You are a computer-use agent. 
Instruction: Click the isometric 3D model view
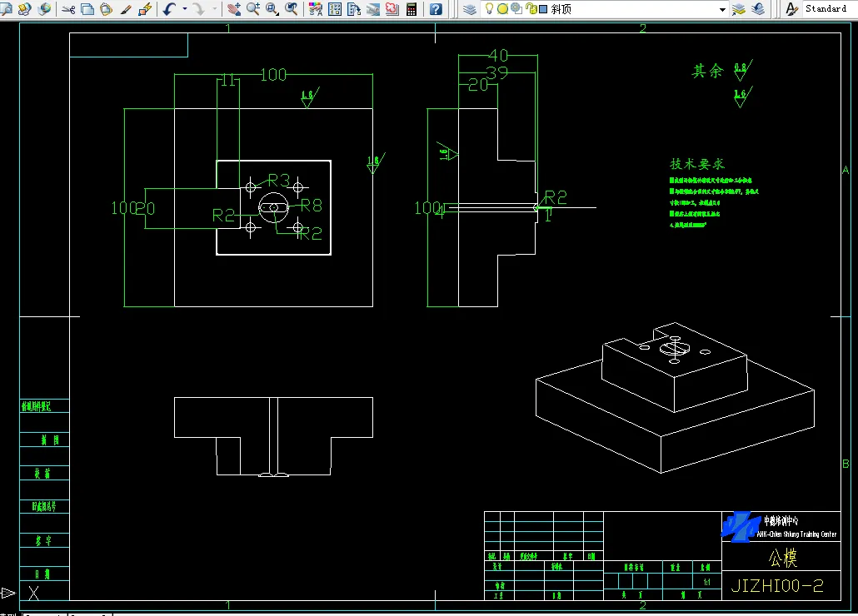pos(676,397)
